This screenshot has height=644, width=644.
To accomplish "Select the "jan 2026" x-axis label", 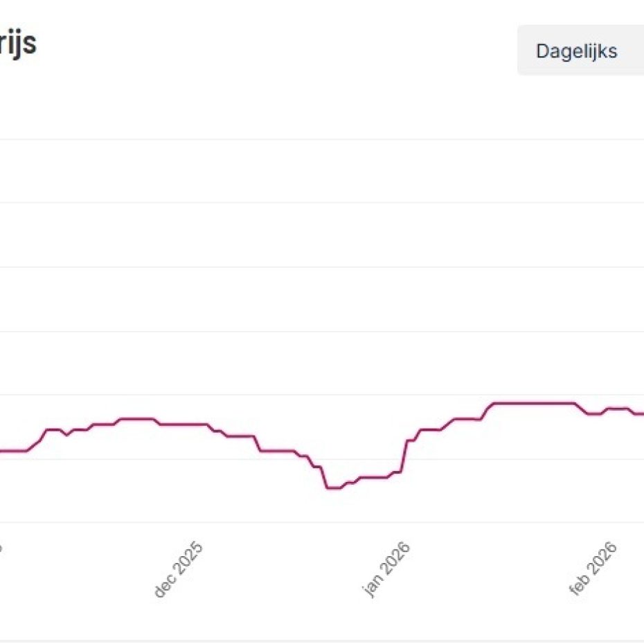I will [386, 569].
